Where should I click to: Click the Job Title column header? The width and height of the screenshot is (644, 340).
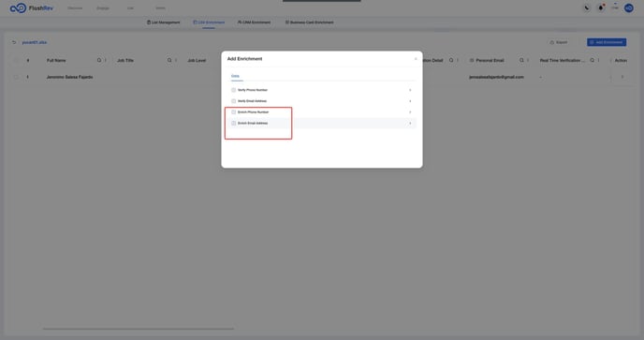coord(125,61)
